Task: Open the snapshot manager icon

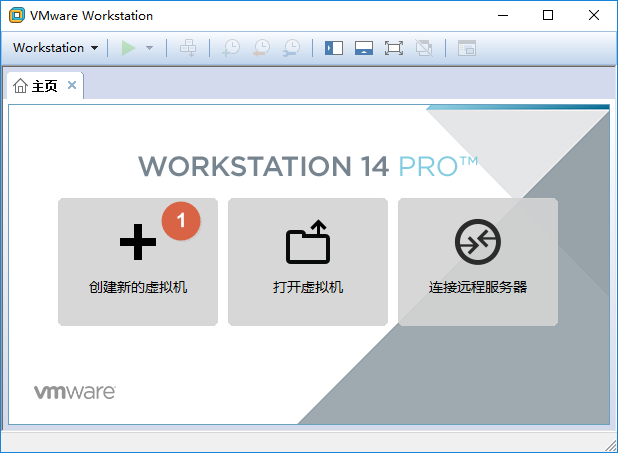Action: click(291, 48)
